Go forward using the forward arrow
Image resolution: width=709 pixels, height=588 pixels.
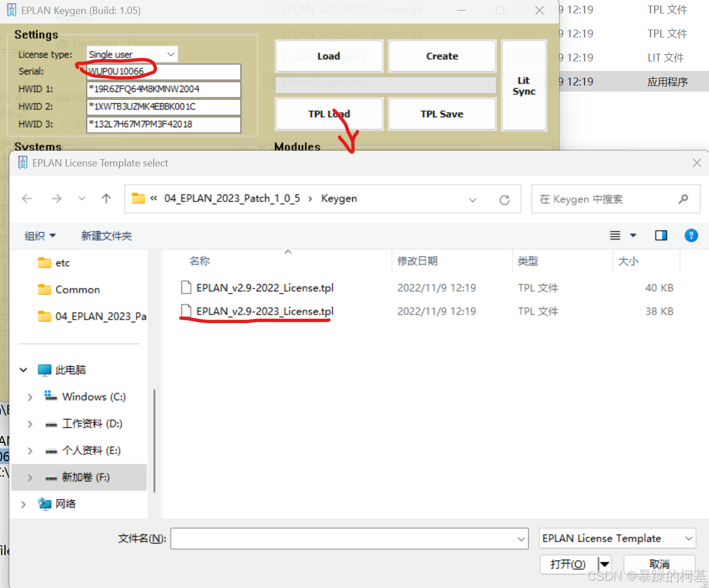coord(56,199)
